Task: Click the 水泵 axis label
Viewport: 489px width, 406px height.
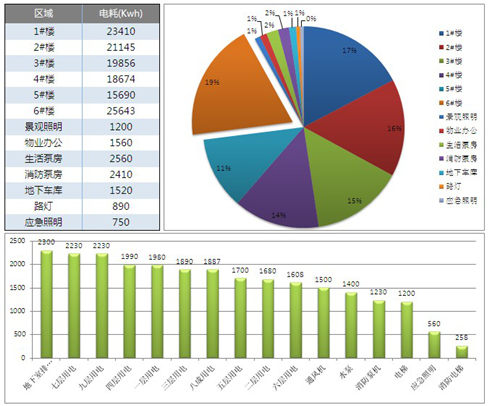Action: 346,373
